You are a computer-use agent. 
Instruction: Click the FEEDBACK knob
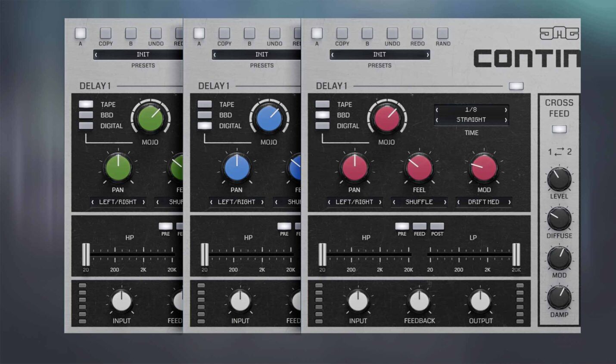pos(419,301)
